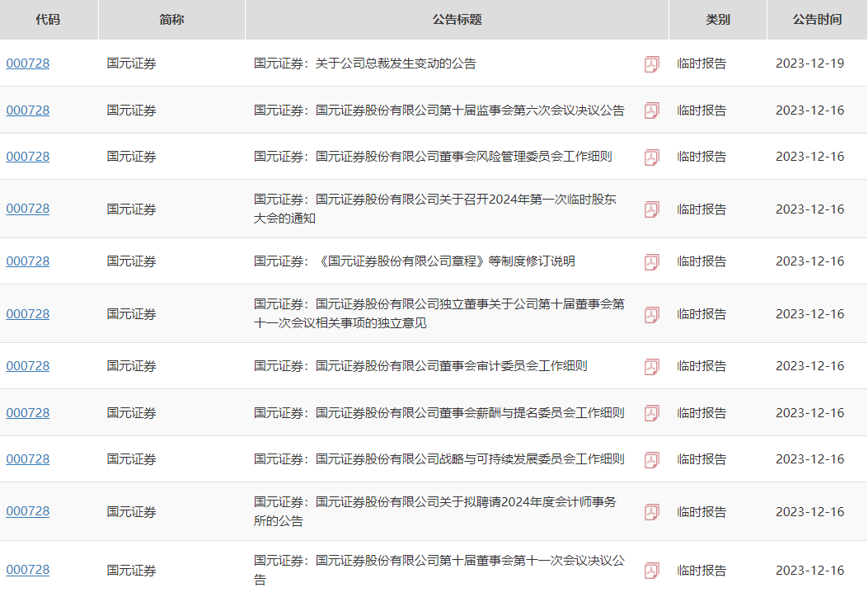Viewport: 868px width, 597px height.
Task: Select date 2023-12-19 in 总裁变动 row
Action: (809, 63)
